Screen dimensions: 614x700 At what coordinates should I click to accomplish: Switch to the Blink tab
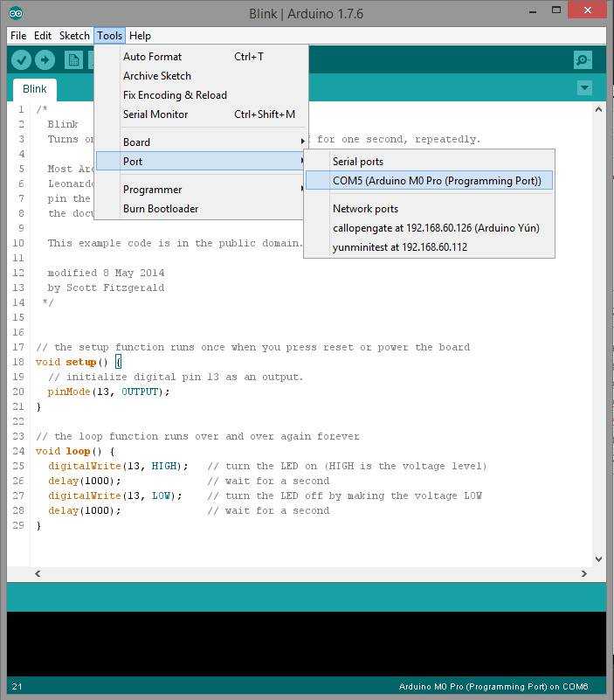click(x=35, y=89)
